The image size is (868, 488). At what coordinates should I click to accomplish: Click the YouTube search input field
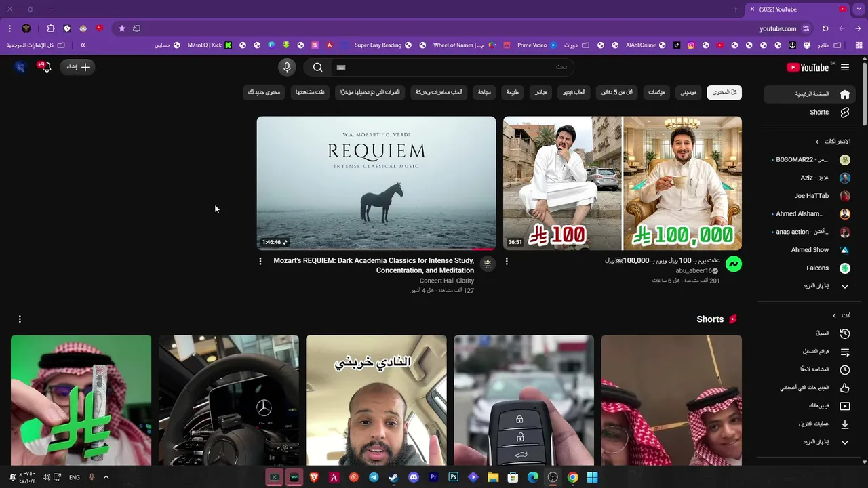tap(453, 67)
